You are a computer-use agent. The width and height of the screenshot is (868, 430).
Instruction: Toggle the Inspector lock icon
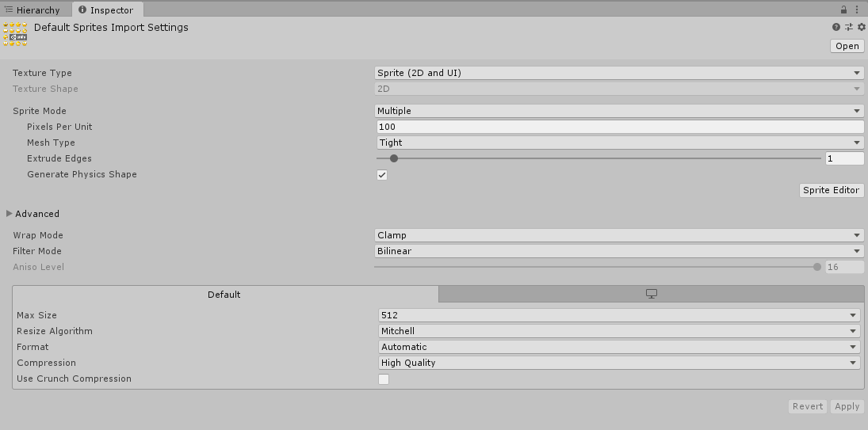coord(843,10)
